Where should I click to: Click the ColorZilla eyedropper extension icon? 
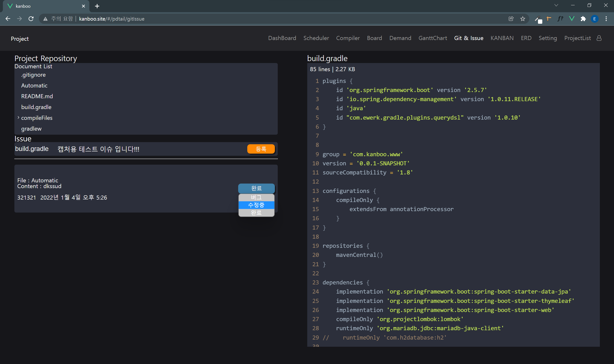tap(538, 19)
